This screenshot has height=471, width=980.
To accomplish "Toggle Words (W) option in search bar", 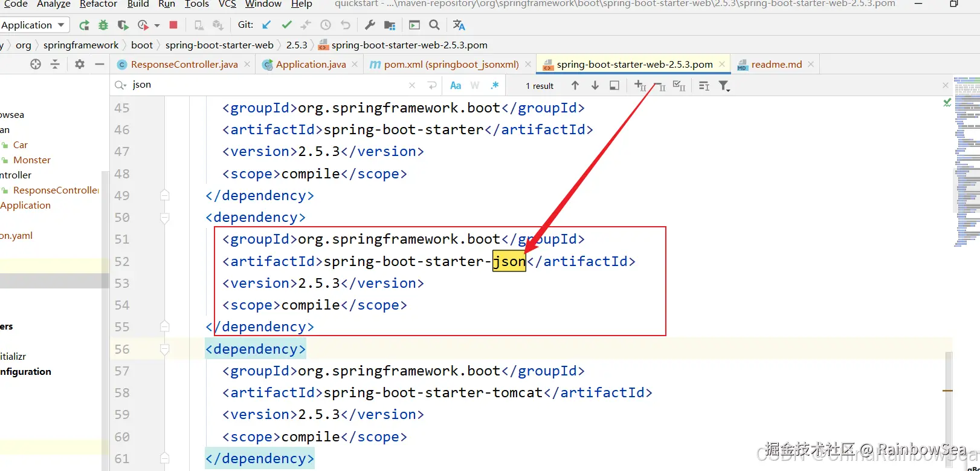I will 475,86.
